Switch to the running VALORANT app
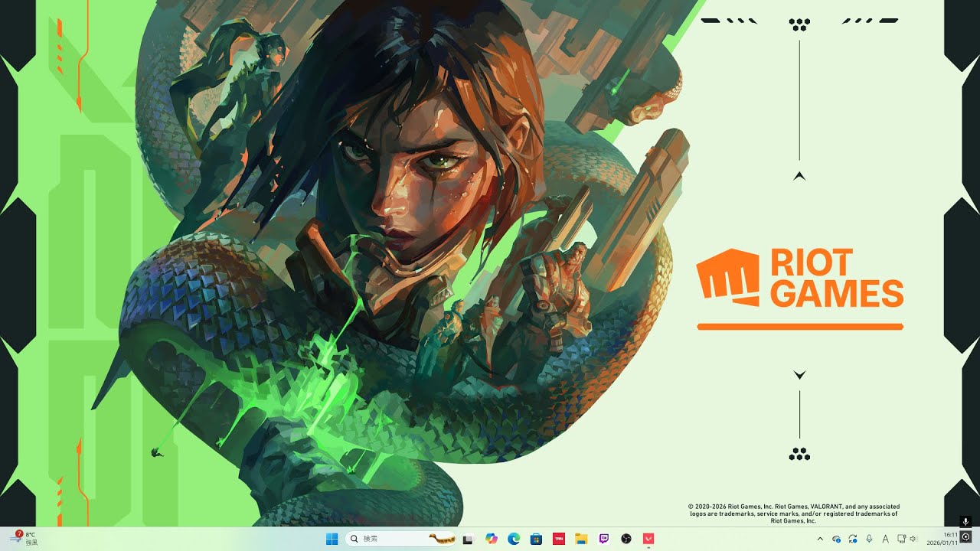Viewport: 980px width, 551px height. point(648,539)
